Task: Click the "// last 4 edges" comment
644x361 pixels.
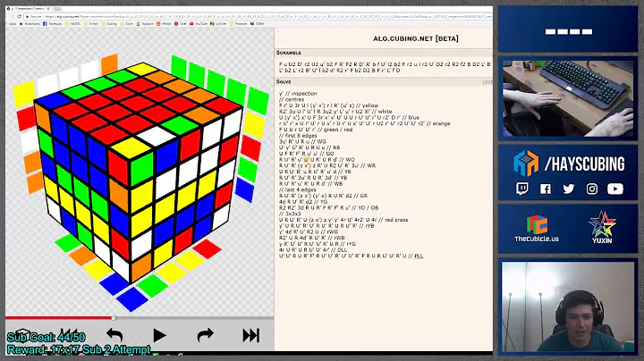Action: click(297, 189)
